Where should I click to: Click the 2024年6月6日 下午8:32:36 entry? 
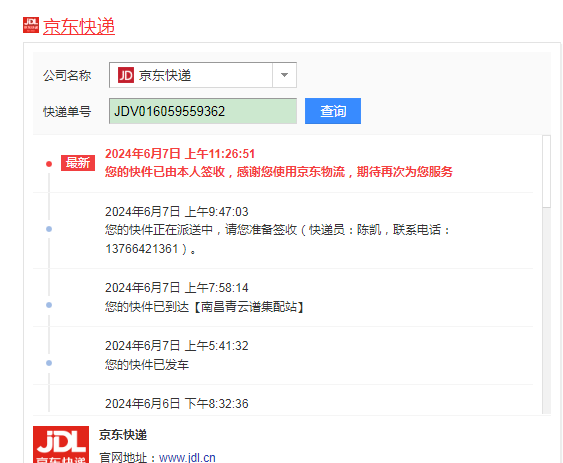click(x=177, y=404)
